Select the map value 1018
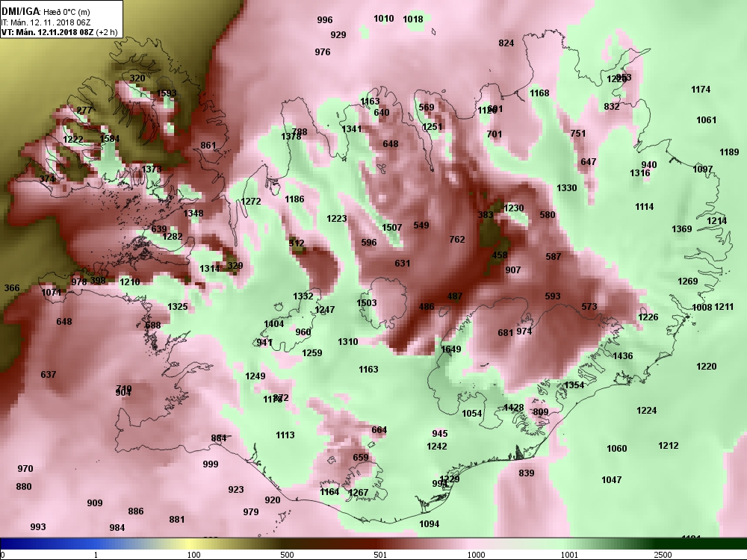The image size is (747, 560). coord(412,19)
